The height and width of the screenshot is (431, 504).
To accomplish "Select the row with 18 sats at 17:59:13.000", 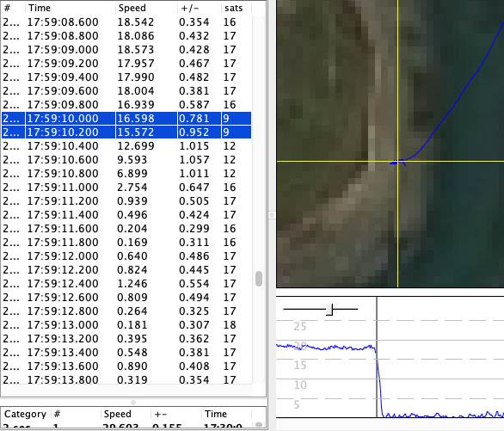I will tap(126, 325).
